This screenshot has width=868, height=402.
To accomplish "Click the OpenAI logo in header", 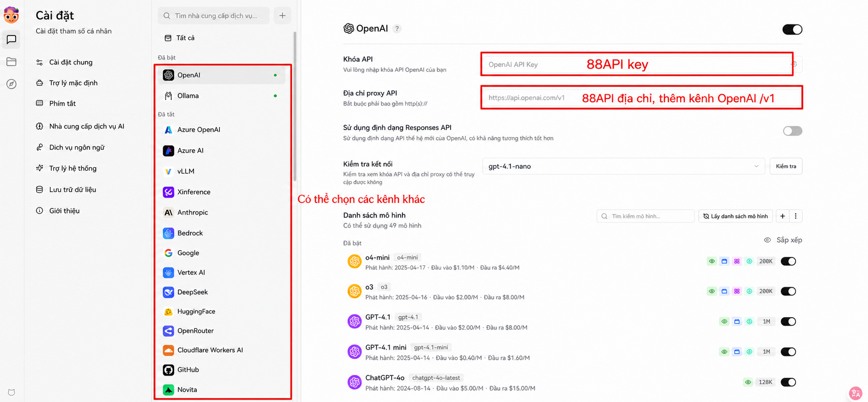I will point(349,29).
